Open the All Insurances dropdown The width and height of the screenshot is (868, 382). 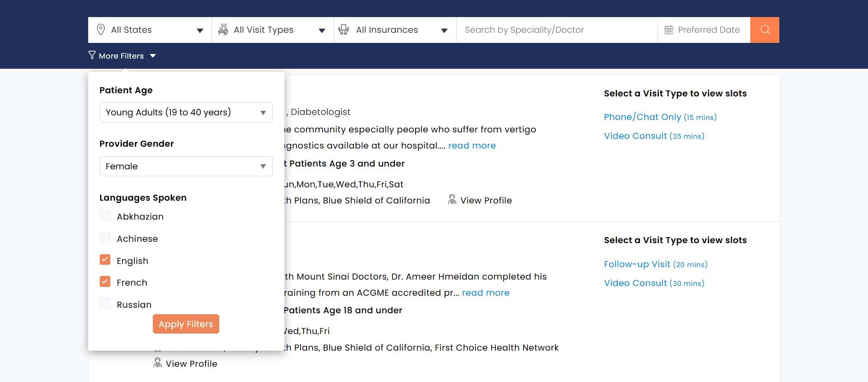[395, 30]
